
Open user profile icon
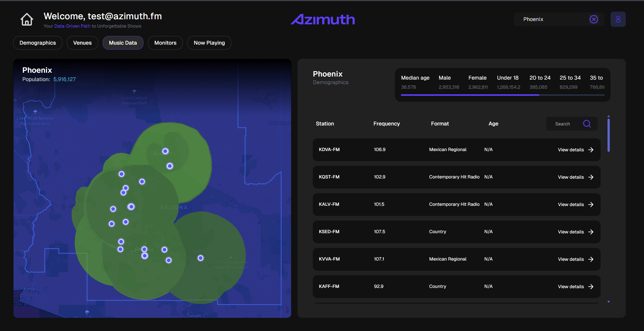618,19
